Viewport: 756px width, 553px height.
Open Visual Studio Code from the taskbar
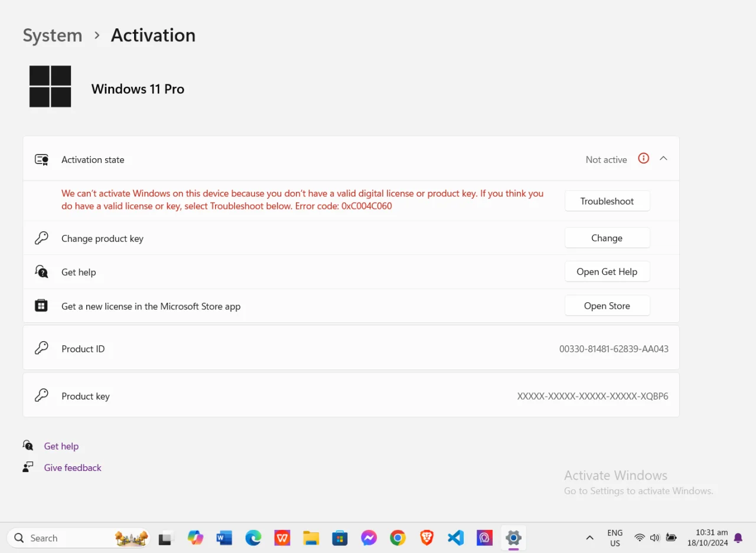point(455,538)
